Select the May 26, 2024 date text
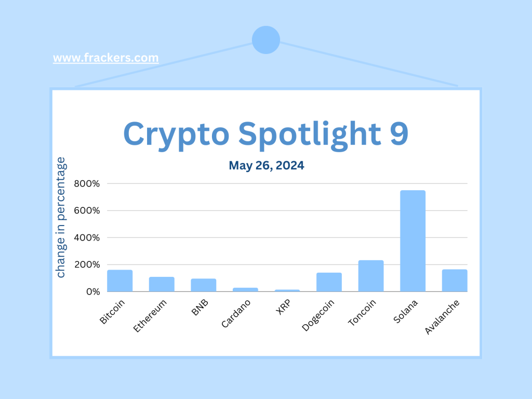The width and height of the screenshot is (532, 399). pyautogui.click(x=266, y=166)
